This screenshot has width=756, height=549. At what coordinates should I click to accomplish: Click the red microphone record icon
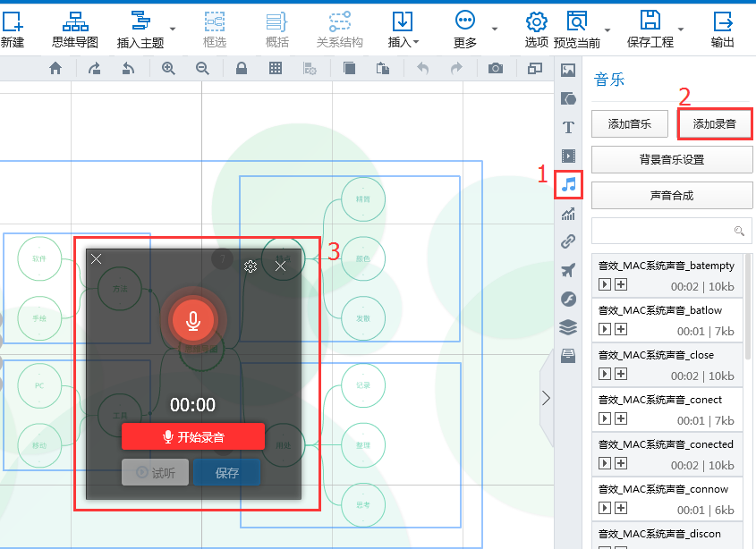pos(192,321)
